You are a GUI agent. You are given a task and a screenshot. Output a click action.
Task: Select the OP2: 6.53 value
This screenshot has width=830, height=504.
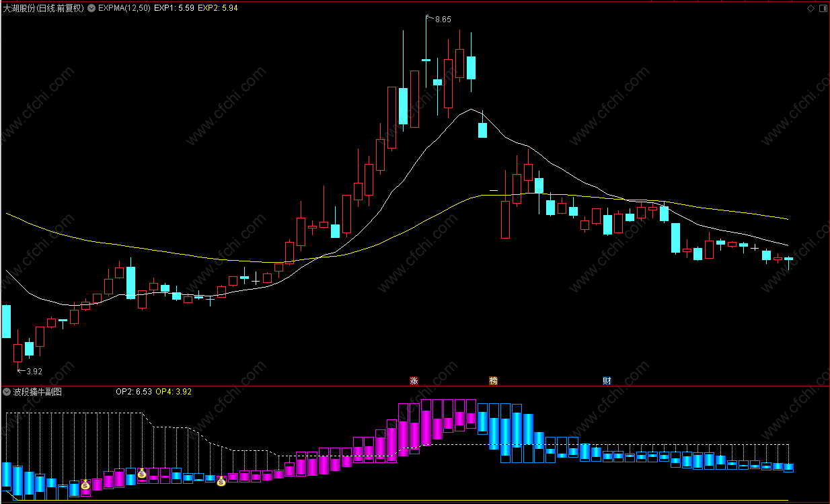point(134,392)
